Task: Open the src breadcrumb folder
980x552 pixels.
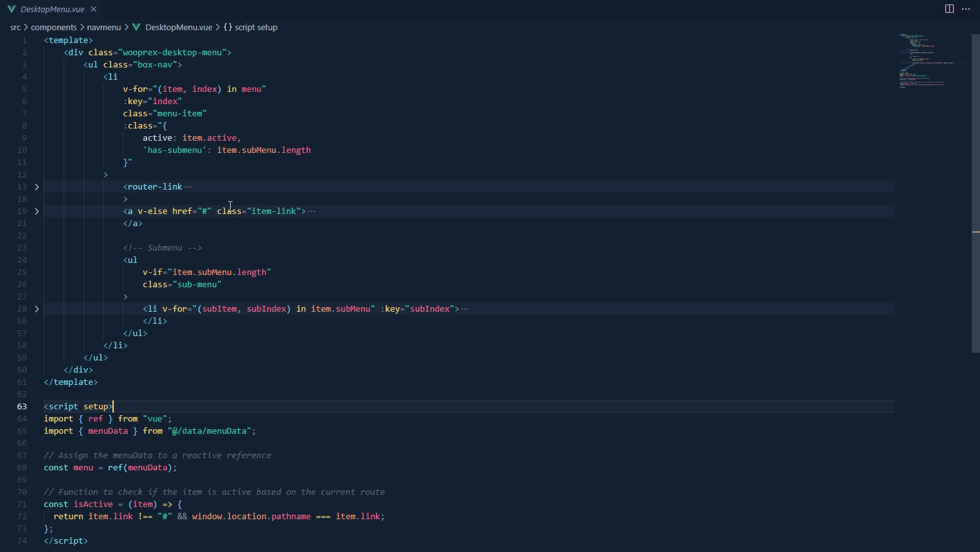Action: pos(15,28)
